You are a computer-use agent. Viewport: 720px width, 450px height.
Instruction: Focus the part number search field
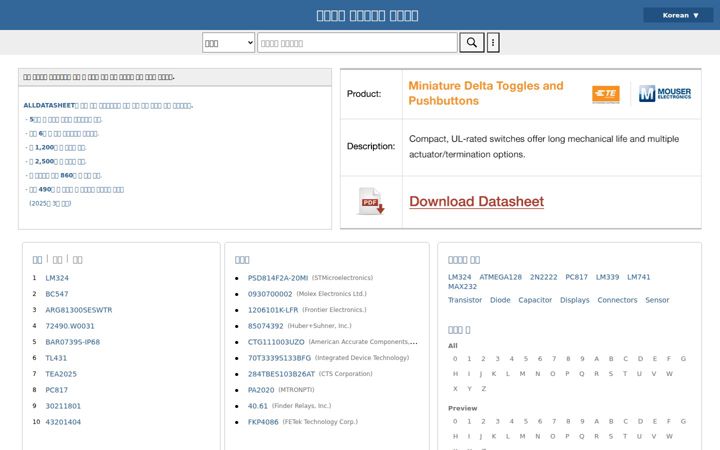tap(357, 43)
